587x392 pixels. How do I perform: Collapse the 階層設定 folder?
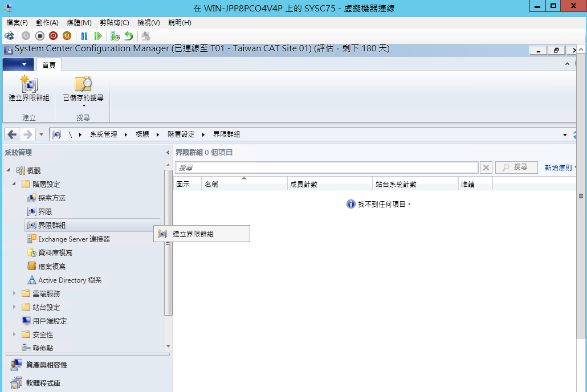(x=14, y=183)
